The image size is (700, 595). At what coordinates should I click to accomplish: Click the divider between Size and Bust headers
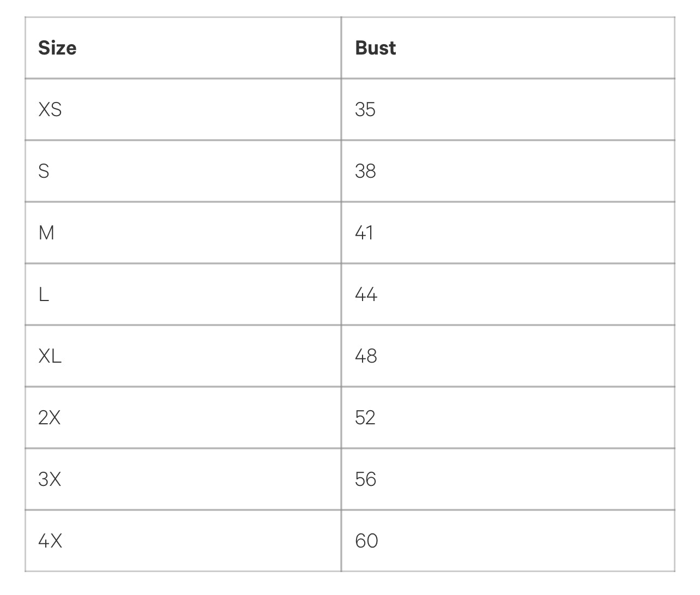point(341,48)
